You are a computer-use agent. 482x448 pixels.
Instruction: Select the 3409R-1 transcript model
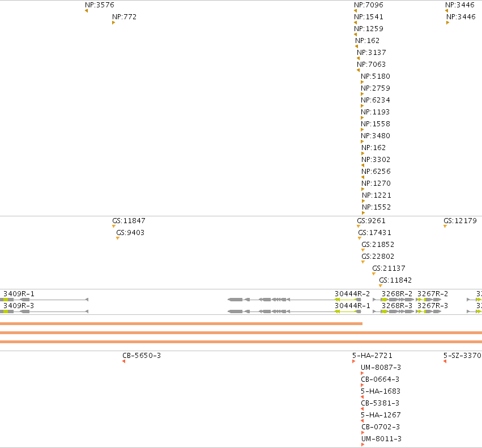click(44, 300)
